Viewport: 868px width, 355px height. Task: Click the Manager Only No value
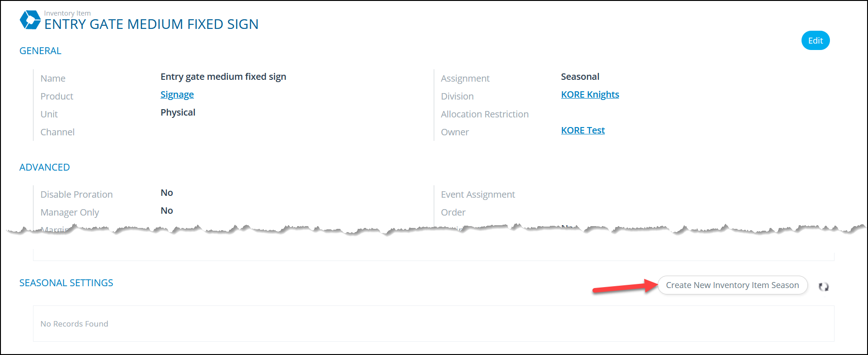click(166, 211)
